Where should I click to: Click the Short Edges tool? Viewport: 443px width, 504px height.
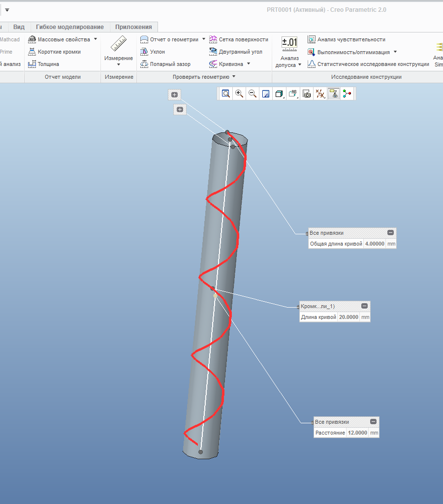[54, 52]
